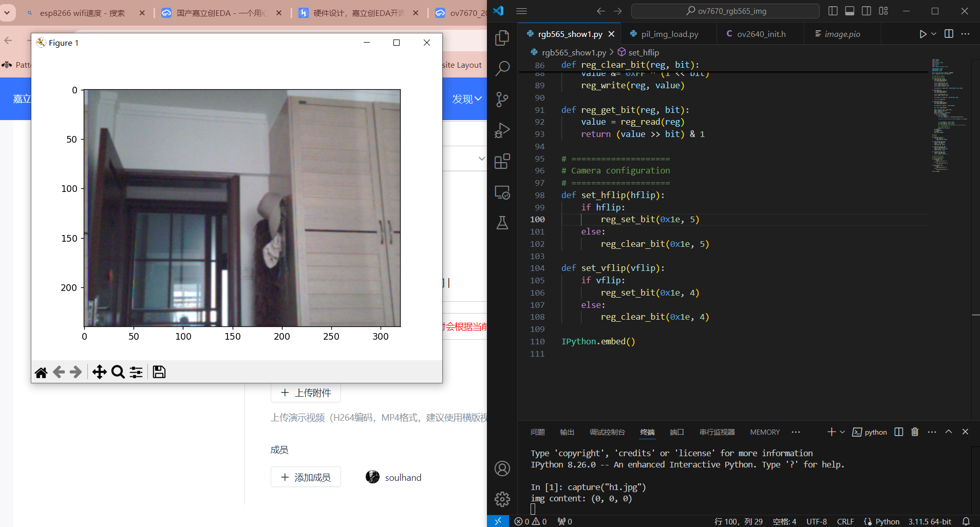Click the ov7670_rgb565_img command center search box
The height and width of the screenshot is (527, 980).
725,11
